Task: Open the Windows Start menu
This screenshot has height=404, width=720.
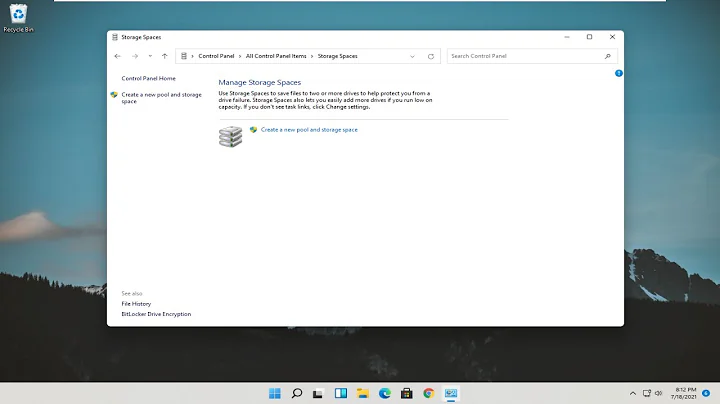Action: click(275, 393)
